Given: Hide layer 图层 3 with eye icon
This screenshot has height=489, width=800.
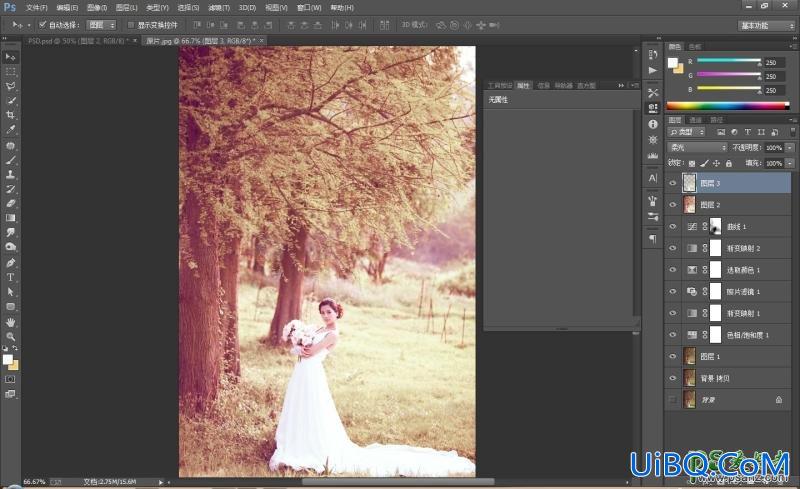Looking at the screenshot, I should coord(672,183).
